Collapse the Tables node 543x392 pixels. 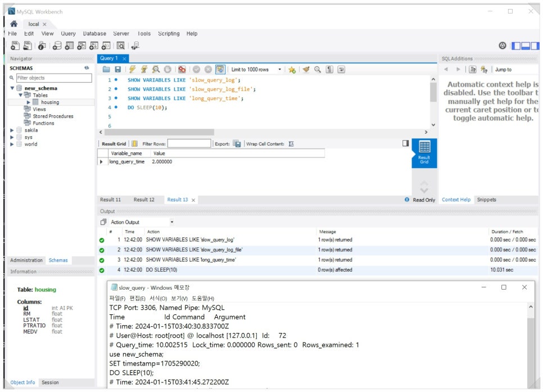20,95
